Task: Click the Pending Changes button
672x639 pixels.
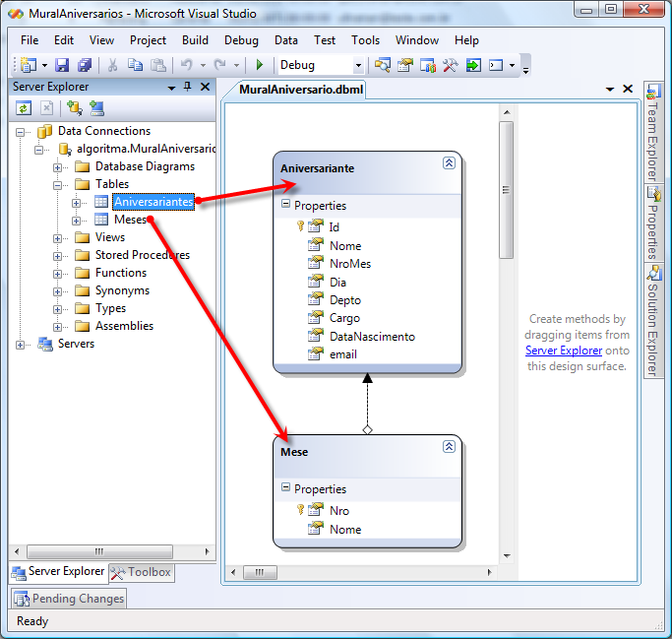Action: click(70, 599)
